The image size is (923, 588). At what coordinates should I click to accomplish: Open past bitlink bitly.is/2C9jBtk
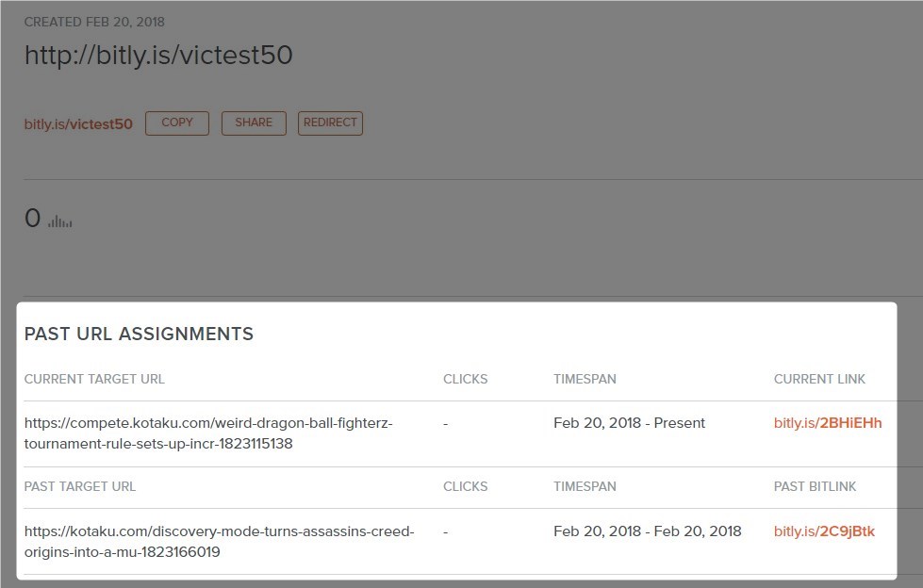tap(824, 531)
